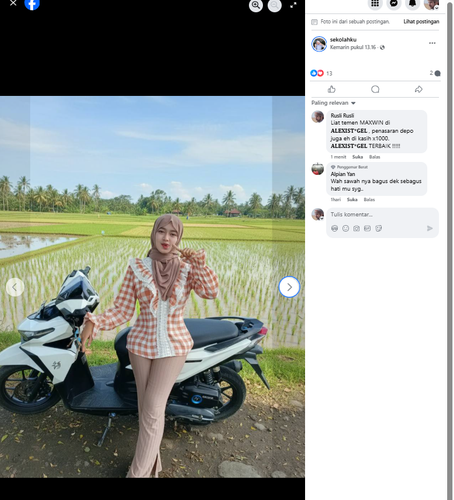Open Rusli Rusli's profile name
The width and height of the screenshot is (454, 500).
[342, 116]
